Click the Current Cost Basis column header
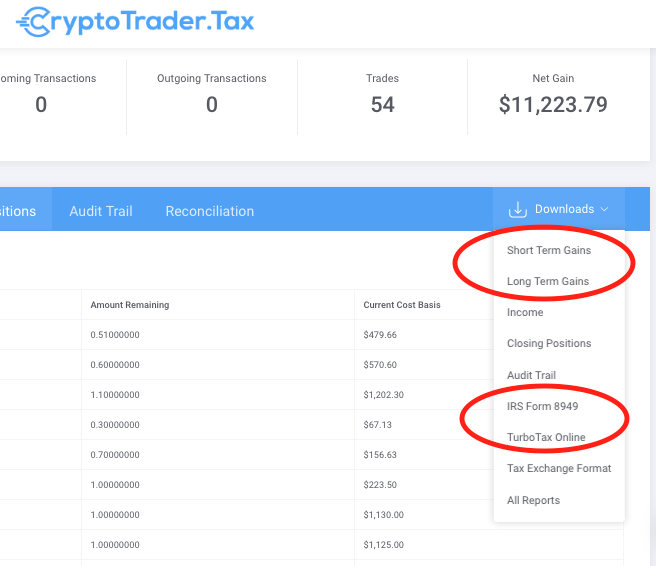 [402, 305]
